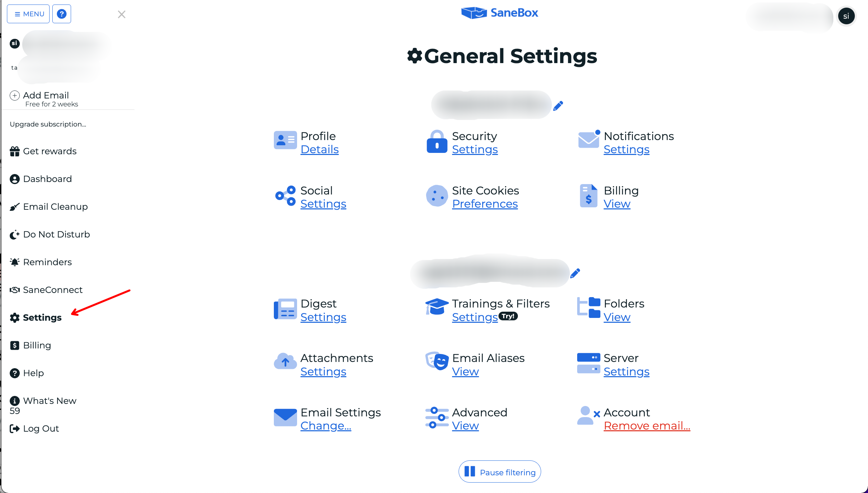Open the Profile Details link
Viewport: 868px width, 493px height.
(319, 149)
